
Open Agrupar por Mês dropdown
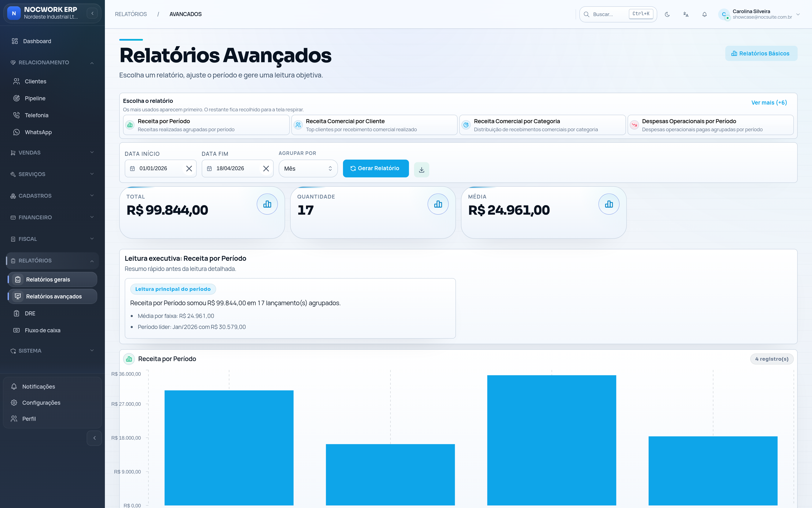308,169
